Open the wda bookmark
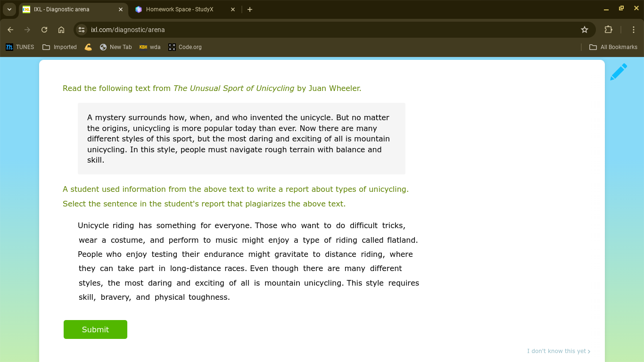Image resolution: width=644 pixels, height=362 pixels. [x=150, y=47]
